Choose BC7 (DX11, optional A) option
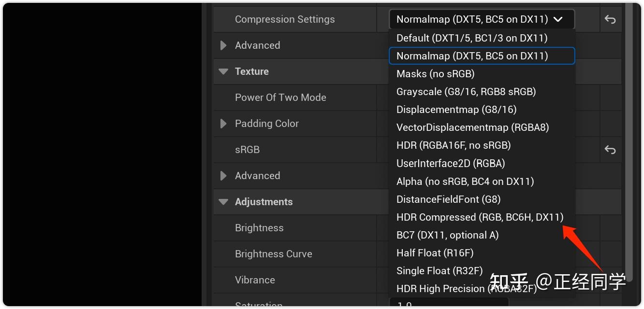This screenshot has width=644, height=309. tap(447, 235)
